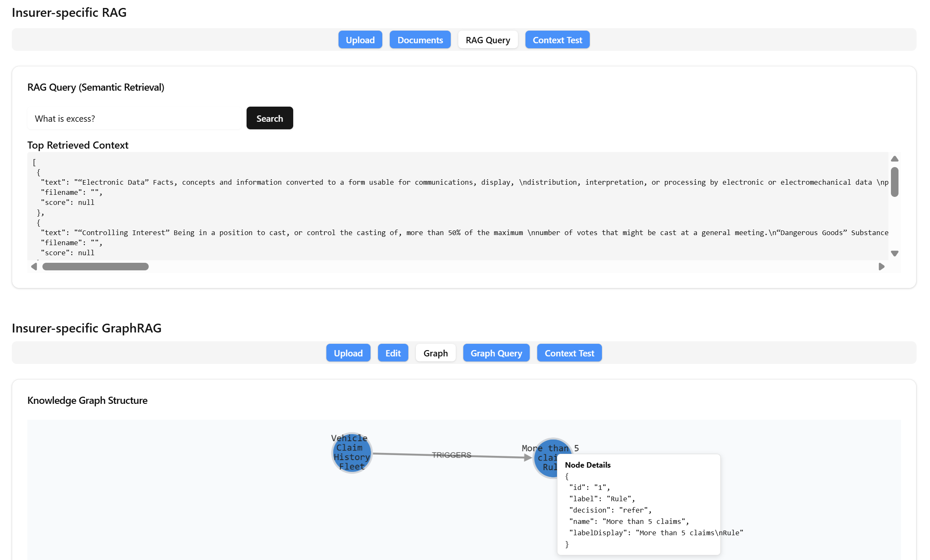Screen dimensions: 930x560
Task: Select the RAG Query tab
Action: click(x=488, y=40)
